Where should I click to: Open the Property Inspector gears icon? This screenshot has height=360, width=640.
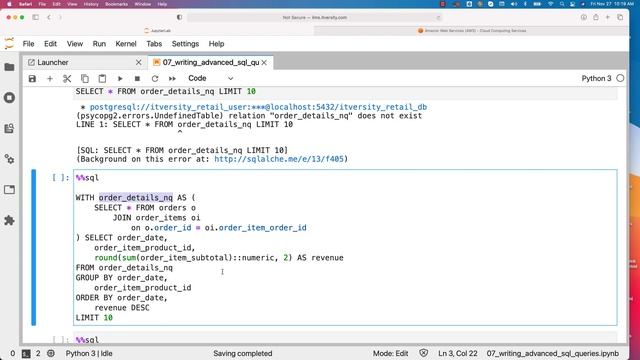click(x=9, y=159)
